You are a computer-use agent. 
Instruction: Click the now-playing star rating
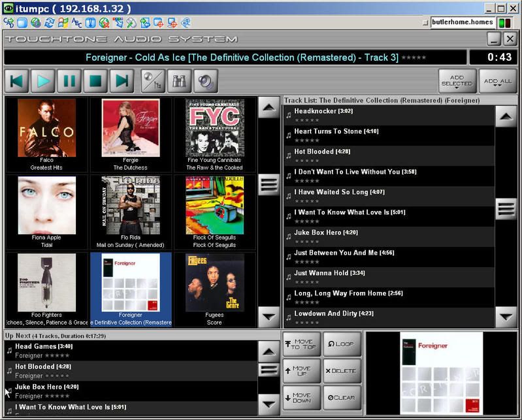[414, 57]
